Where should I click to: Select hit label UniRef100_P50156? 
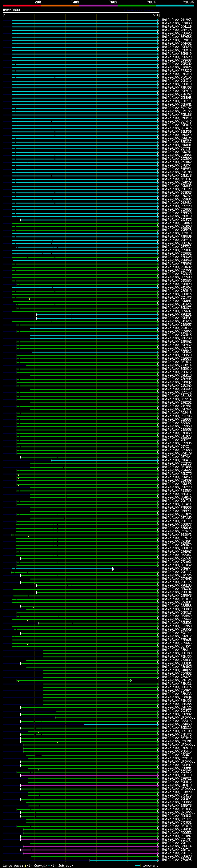tap(177, 78)
